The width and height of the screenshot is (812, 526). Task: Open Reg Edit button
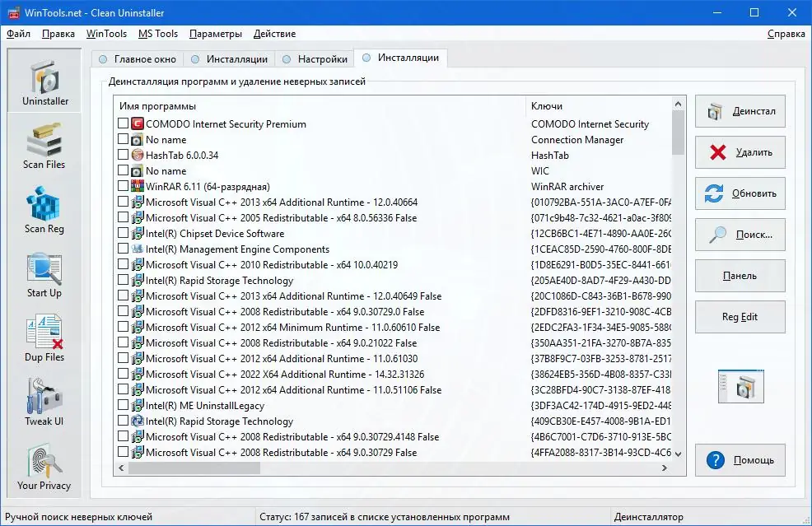pyautogui.click(x=740, y=317)
